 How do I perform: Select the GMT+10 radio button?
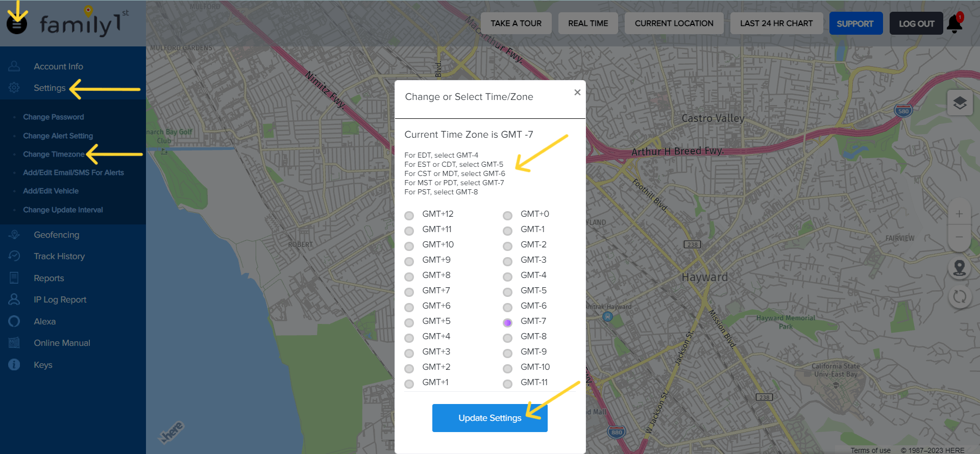[x=409, y=246]
